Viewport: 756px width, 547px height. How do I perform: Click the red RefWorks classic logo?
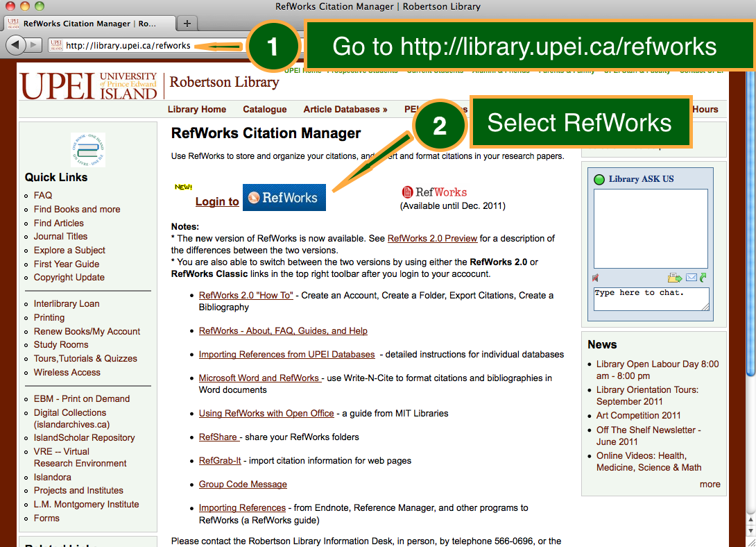[x=434, y=192]
